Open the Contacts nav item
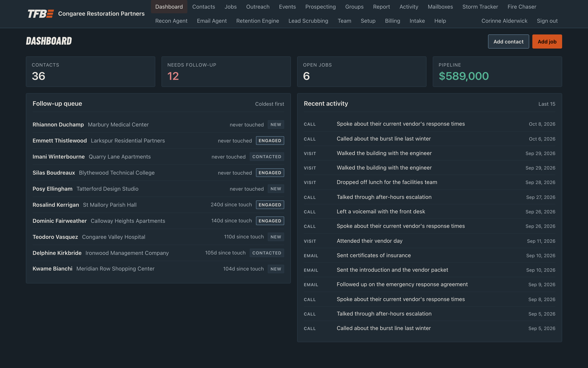The height and width of the screenshot is (368, 588). point(203,7)
